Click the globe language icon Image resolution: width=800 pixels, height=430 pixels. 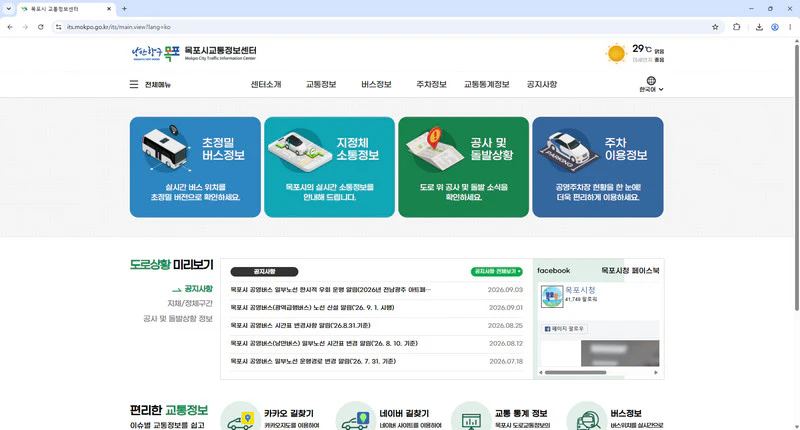pos(651,81)
